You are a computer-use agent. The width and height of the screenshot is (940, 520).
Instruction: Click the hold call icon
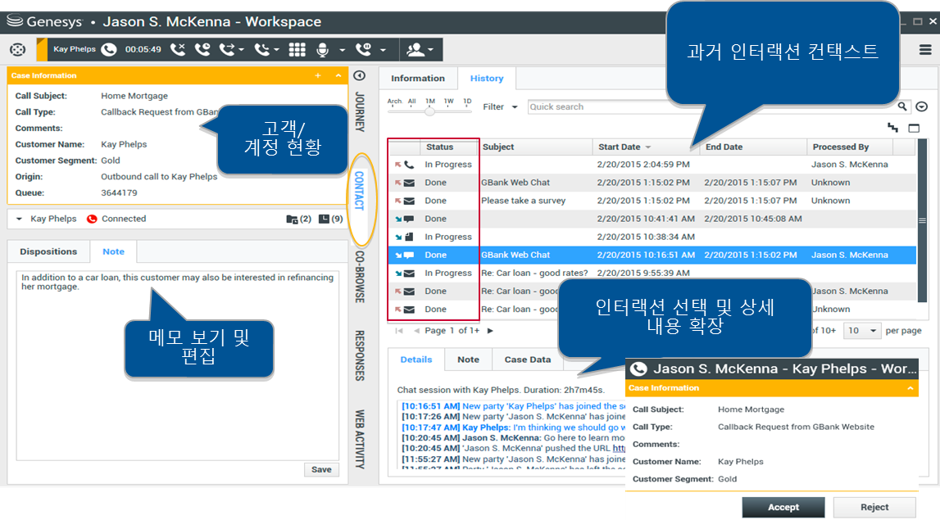(x=203, y=49)
